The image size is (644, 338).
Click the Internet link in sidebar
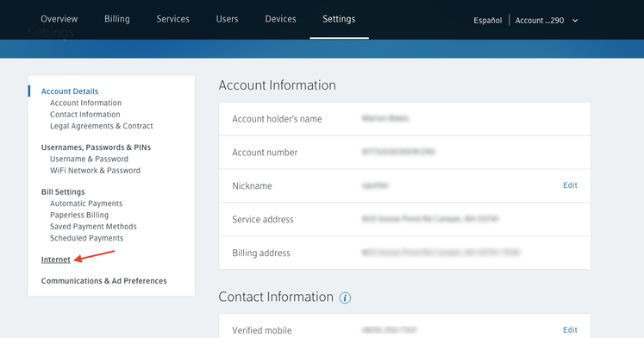[56, 260]
